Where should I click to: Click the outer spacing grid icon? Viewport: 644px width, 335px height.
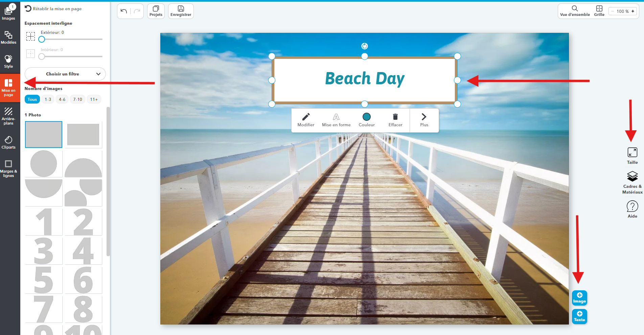31,36
